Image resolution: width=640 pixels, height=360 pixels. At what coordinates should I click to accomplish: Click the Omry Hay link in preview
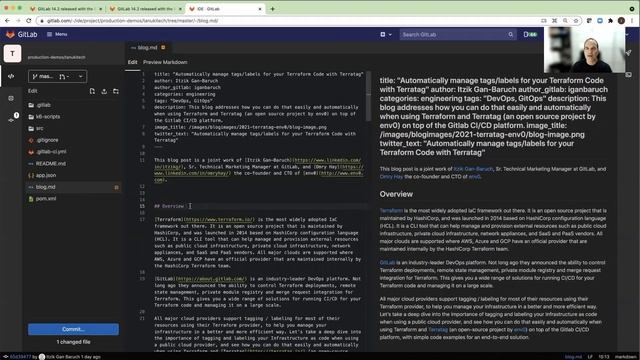pos(391,177)
